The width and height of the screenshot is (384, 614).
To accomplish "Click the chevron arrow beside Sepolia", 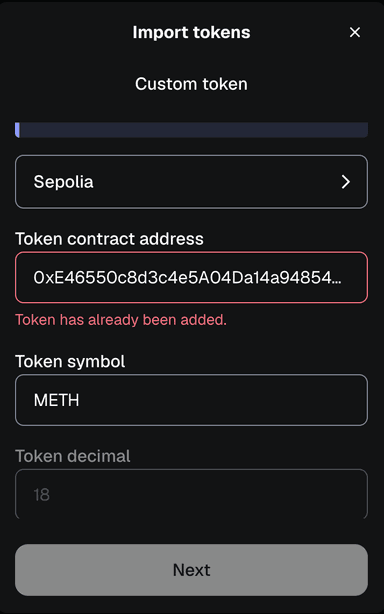I will pos(345,182).
